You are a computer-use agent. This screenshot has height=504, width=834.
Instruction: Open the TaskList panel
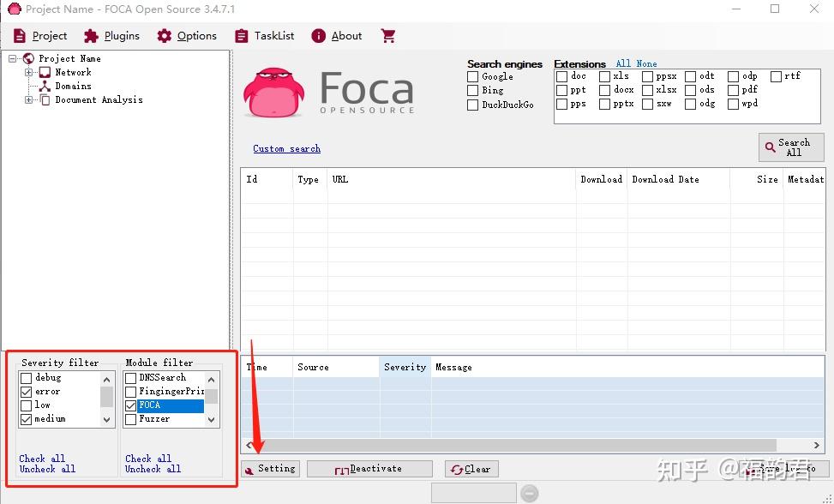264,35
